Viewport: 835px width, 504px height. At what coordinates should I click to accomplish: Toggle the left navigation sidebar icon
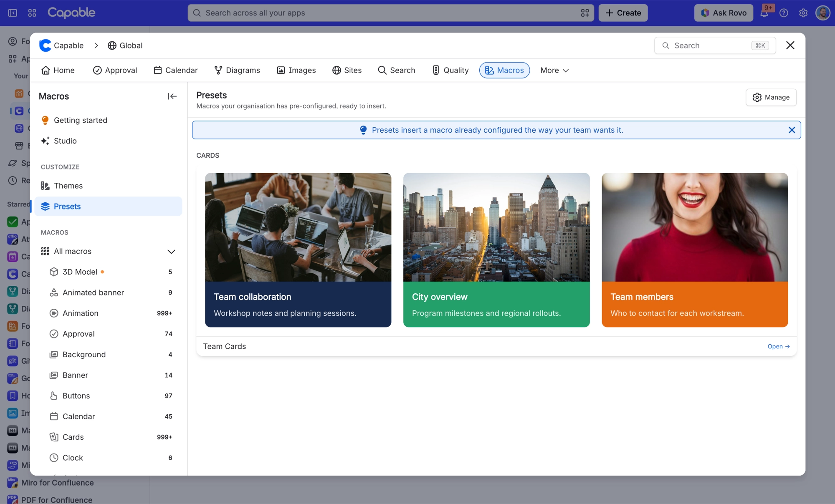[x=13, y=13]
